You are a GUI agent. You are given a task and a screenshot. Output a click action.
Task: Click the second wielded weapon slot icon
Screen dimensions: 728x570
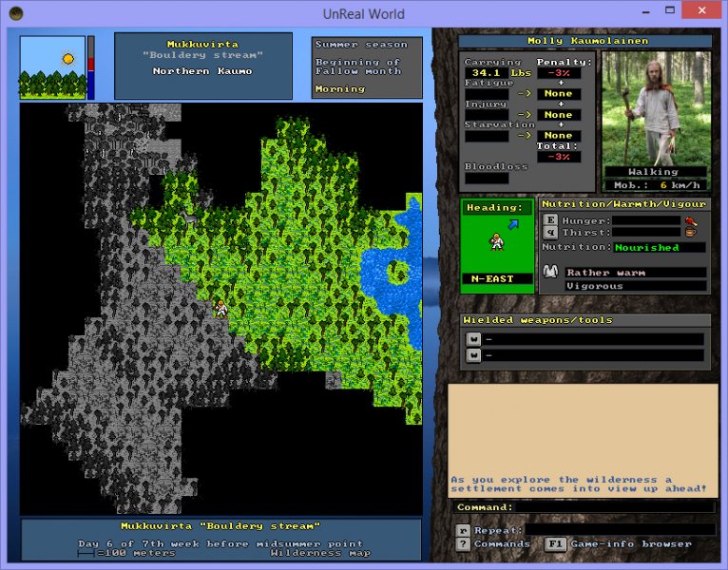pyautogui.click(x=473, y=355)
